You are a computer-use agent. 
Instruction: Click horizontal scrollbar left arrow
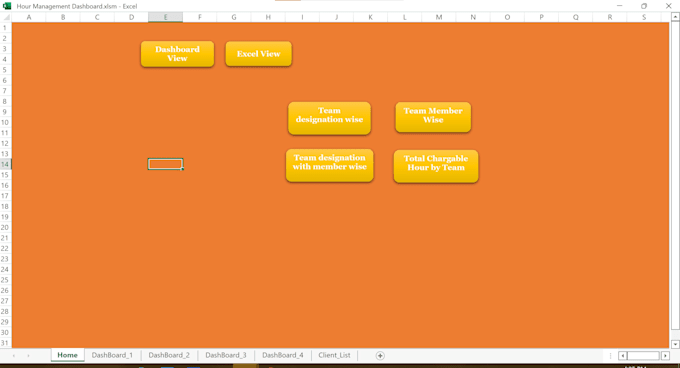tap(622, 355)
